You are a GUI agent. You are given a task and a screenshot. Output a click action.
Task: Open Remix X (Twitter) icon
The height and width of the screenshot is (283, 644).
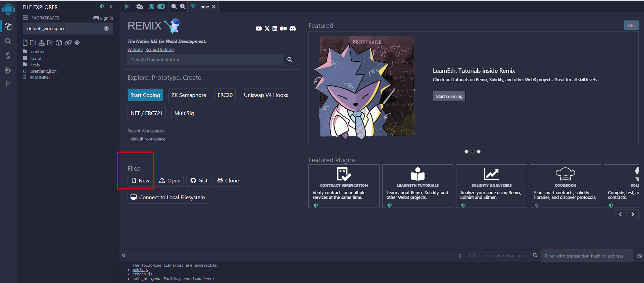tap(267, 29)
